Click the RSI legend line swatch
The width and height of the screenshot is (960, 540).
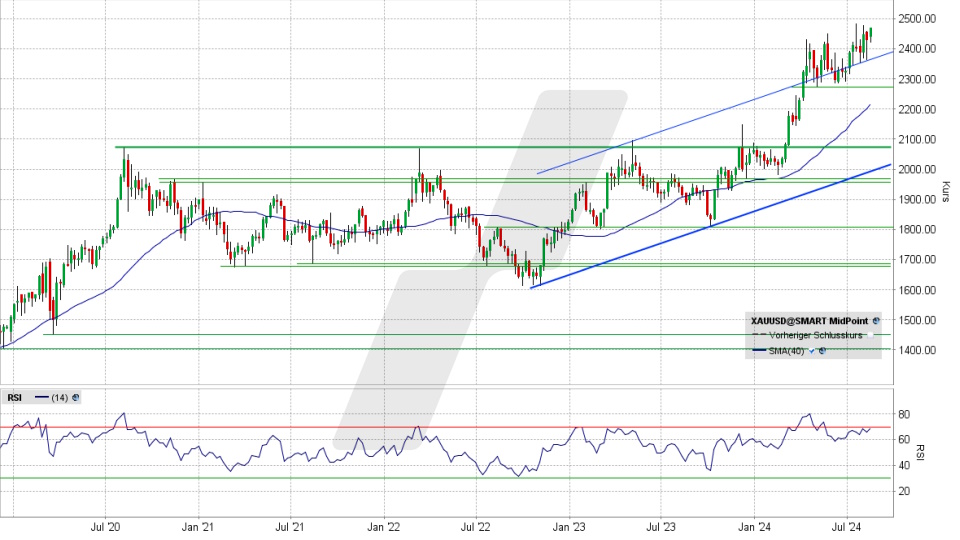tap(42, 398)
